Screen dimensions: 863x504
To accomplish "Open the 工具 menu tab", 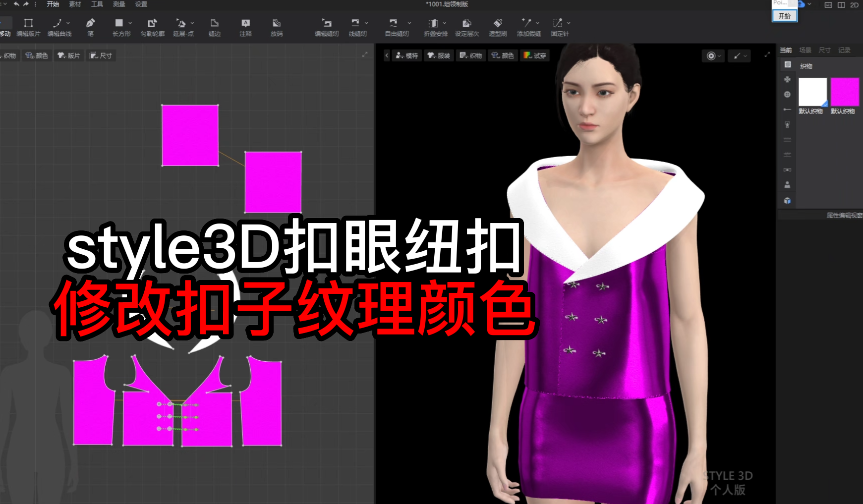I will [x=97, y=4].
